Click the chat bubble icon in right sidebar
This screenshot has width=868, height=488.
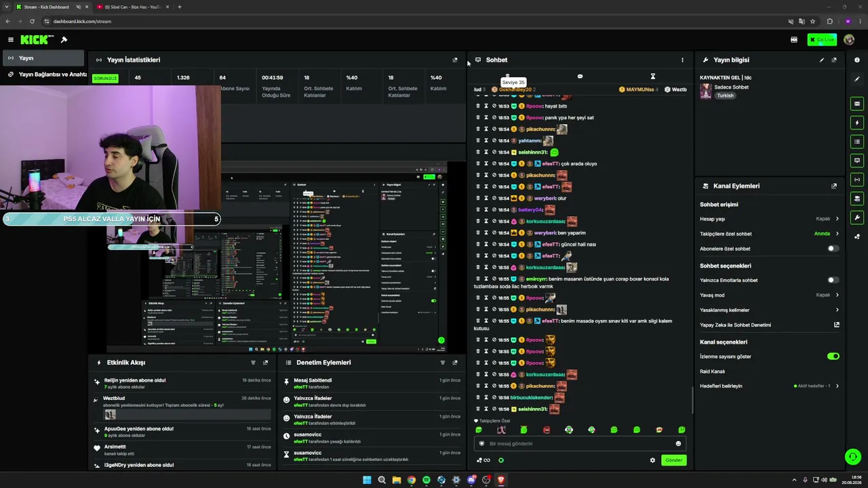(x=857, y=161)
